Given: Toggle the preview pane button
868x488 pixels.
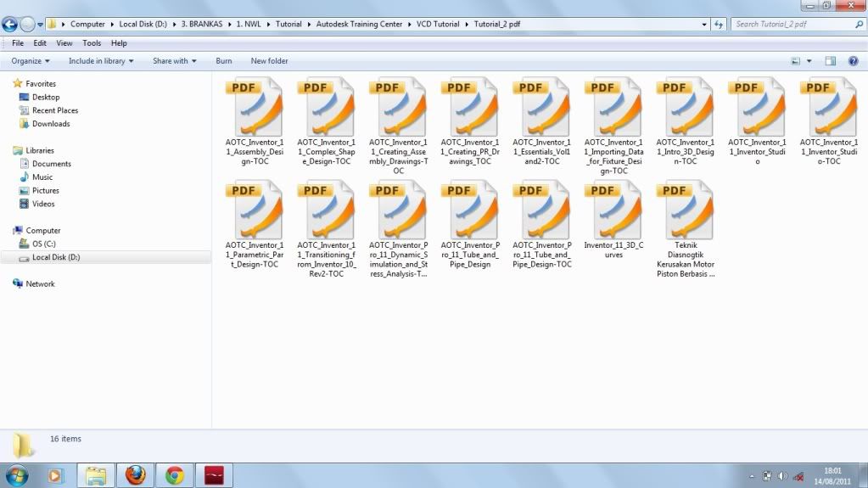Looking at the screenshot, I should 831,61.
